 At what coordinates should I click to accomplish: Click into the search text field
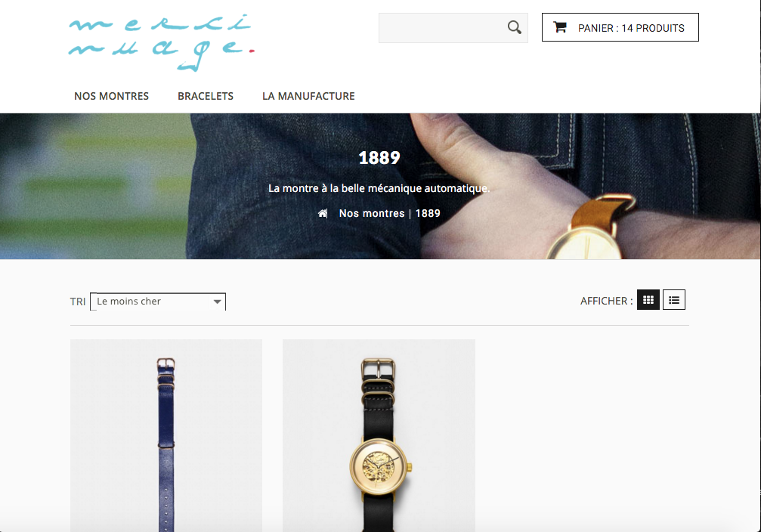[x=442, y=28]
